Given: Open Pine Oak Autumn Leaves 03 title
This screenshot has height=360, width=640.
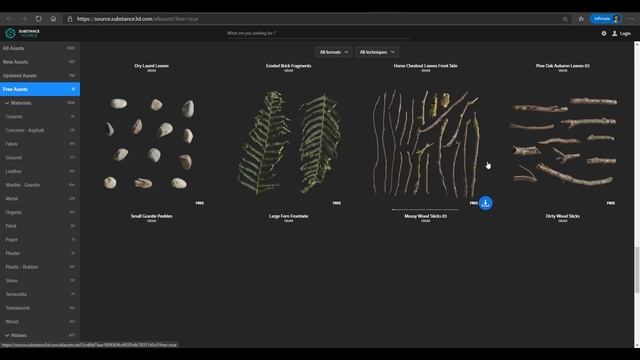Looking at the screenshot, I should [x=562, y=66].
